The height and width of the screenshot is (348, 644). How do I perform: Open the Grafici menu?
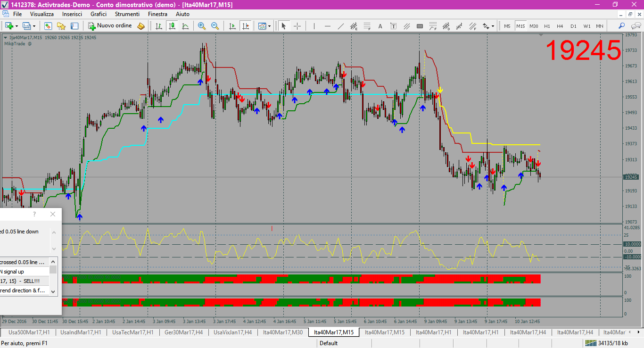pos(99,14)
